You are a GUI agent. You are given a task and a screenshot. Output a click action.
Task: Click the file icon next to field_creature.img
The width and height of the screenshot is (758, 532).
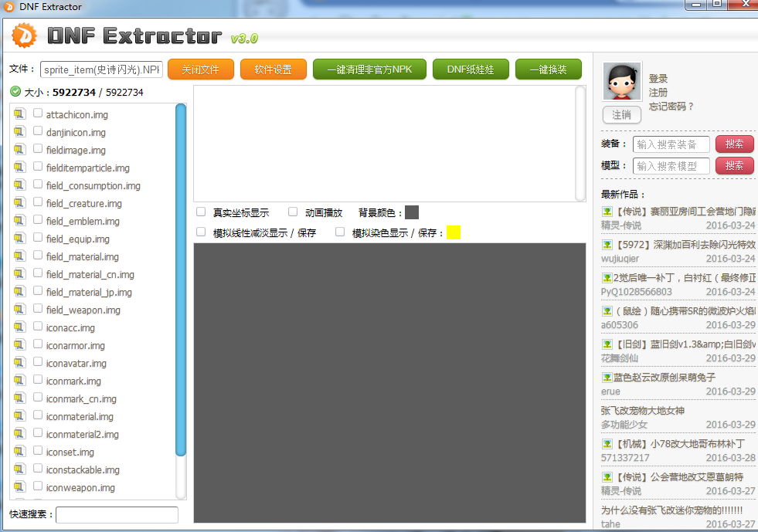point(19,203)
